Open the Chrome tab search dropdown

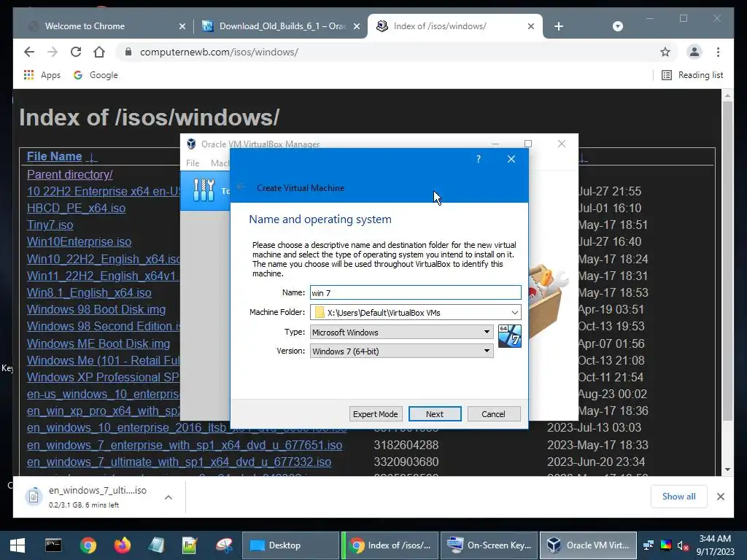[x=617, y=26]
